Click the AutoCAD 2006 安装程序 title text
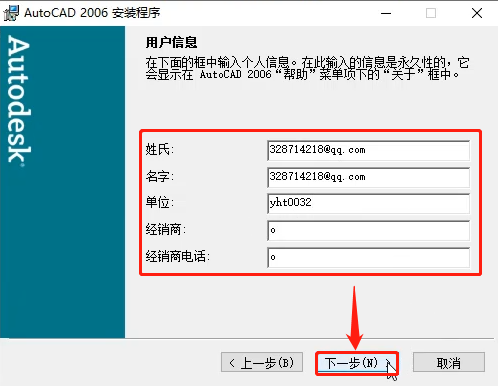 92,13
